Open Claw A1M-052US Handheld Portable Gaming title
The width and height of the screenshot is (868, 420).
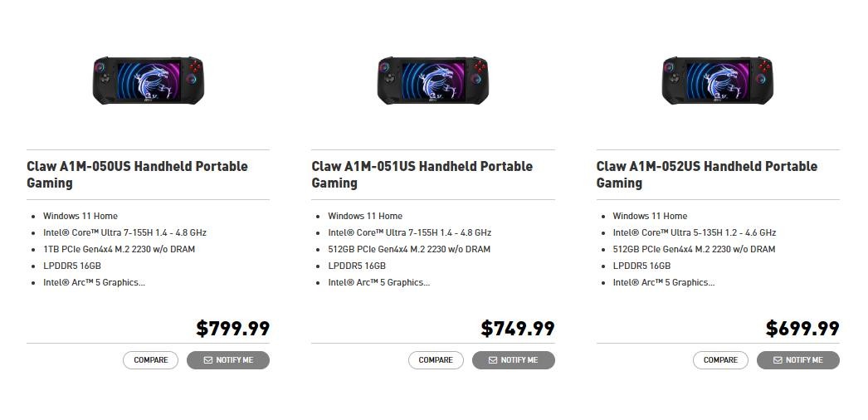tap(707, 174)
